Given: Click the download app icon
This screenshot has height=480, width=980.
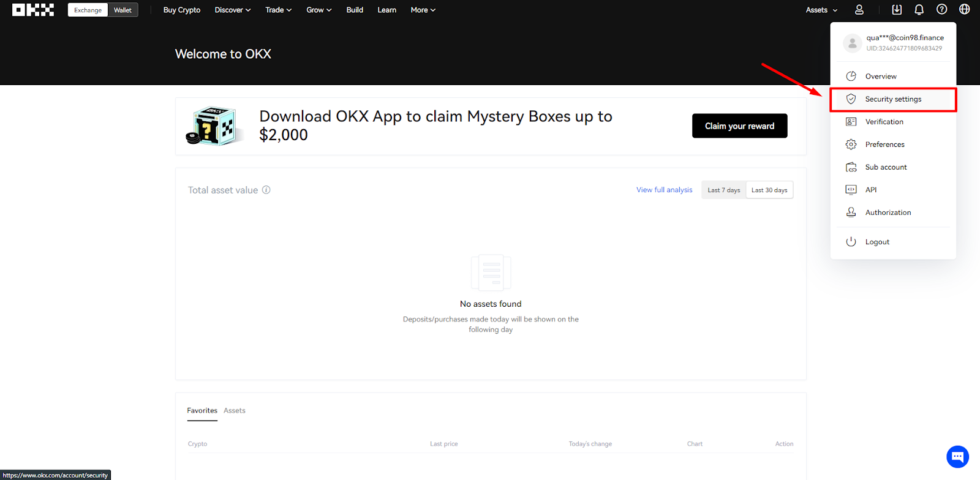Looking at the screenshot, I should click(x=897, y=10).
